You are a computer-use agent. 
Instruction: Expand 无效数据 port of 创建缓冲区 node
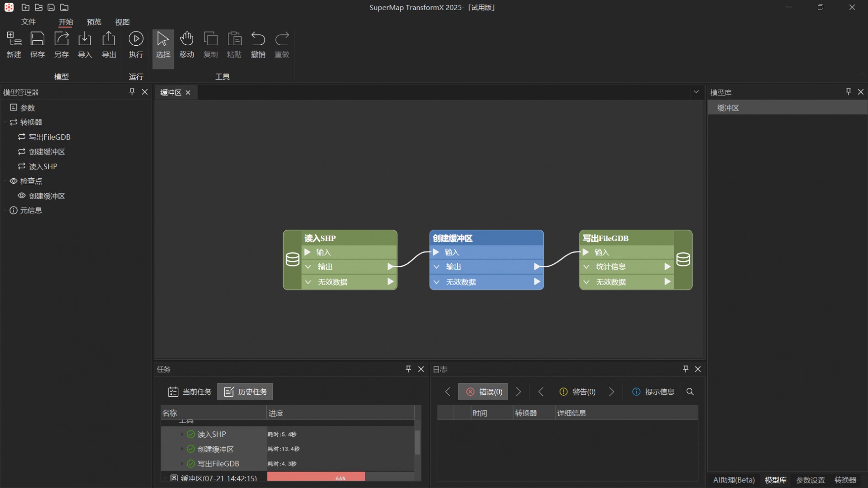pos(437,282)
